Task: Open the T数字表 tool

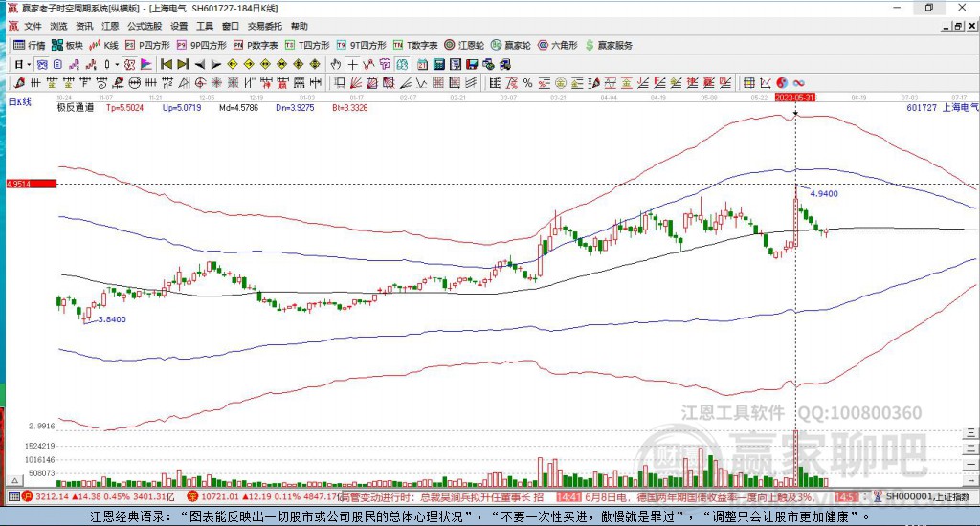Action: pyautogui.click(x=415, y=45)
